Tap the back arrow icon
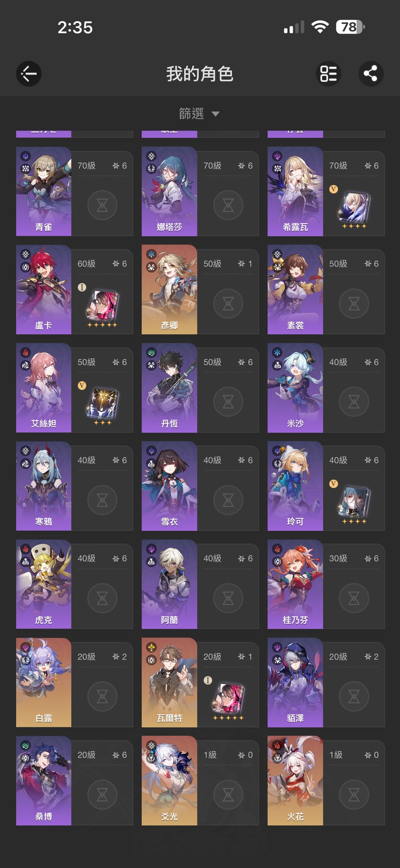 29,74
